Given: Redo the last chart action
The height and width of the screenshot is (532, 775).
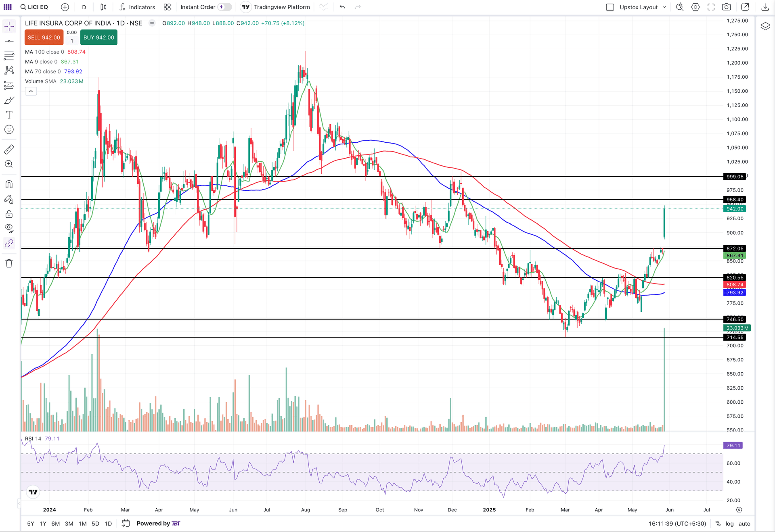Looking at the screenshot, I should [x=358, y=7].
